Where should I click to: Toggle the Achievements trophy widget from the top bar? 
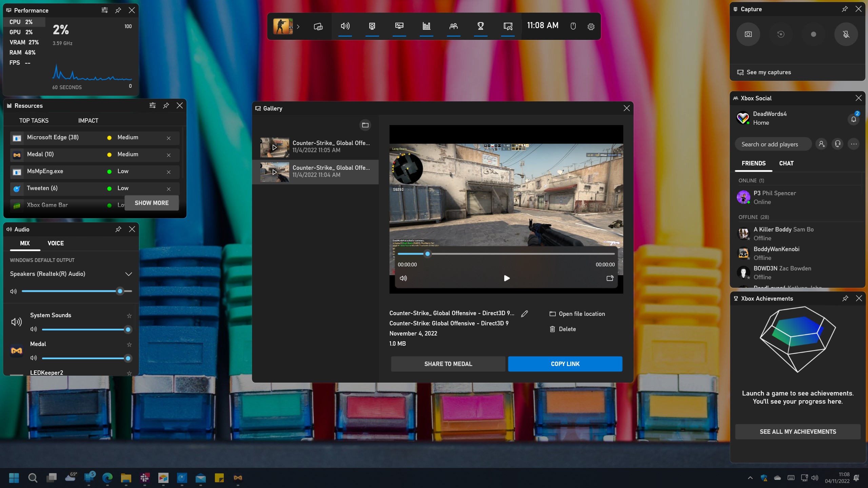point(481,26)
